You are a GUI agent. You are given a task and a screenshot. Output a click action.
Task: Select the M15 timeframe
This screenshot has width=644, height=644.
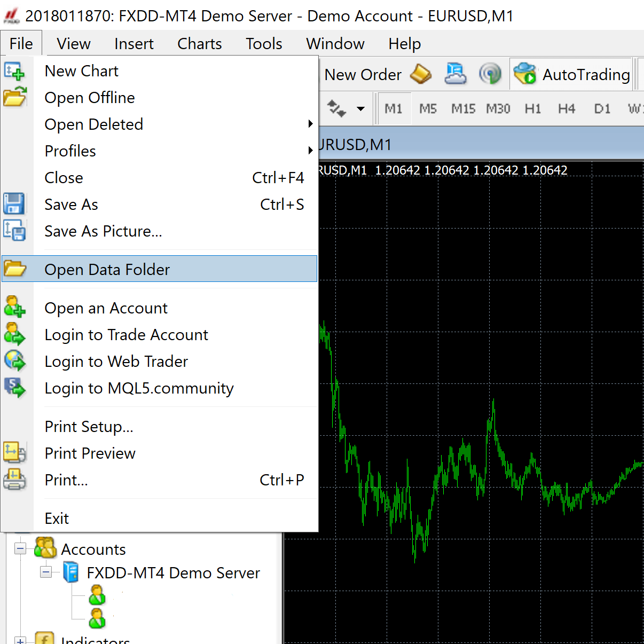(x=463, y=109)
